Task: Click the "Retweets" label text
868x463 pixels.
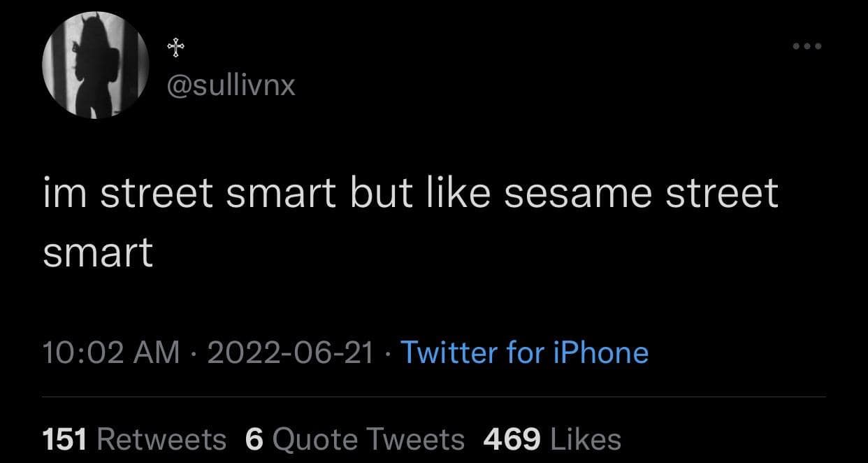Action: tap(161, 439)
